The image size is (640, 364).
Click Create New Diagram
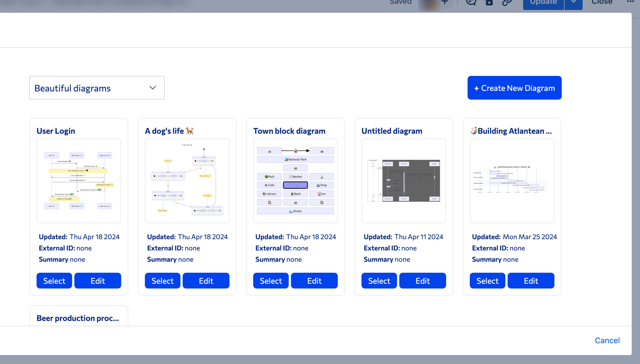[x=514, y=88]
